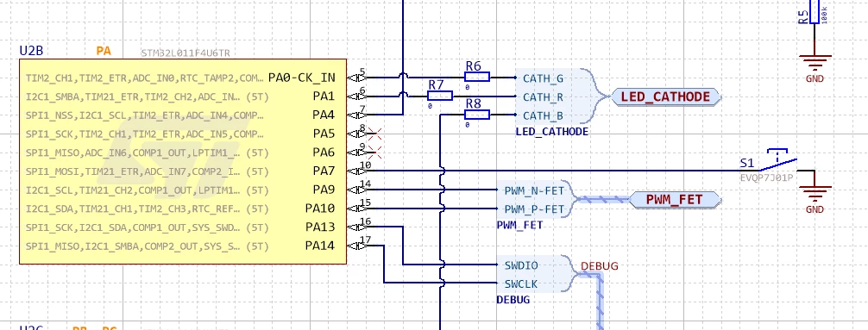Select the SWCLK harness entry
Viewport: 868px width, 330px height.
[521, 284]
